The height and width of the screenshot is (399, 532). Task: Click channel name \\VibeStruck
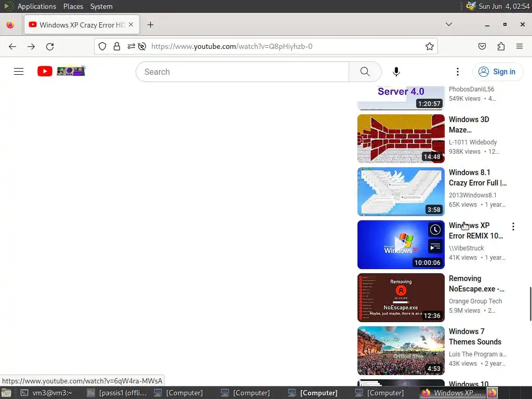click(x=466, y=248)
